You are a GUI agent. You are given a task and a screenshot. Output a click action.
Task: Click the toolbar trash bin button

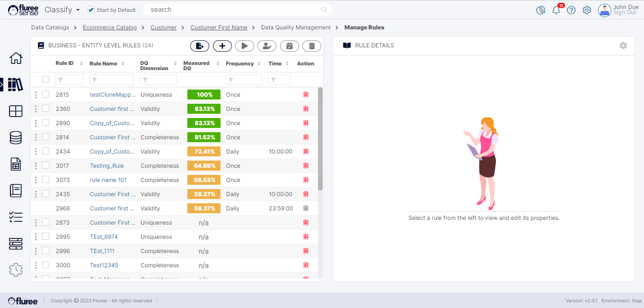pyautogui.click(x=311, y=46)
